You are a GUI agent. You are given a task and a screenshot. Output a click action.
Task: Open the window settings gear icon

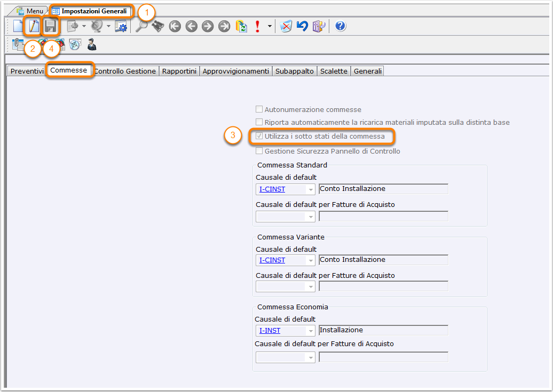[x=121, y=27]
